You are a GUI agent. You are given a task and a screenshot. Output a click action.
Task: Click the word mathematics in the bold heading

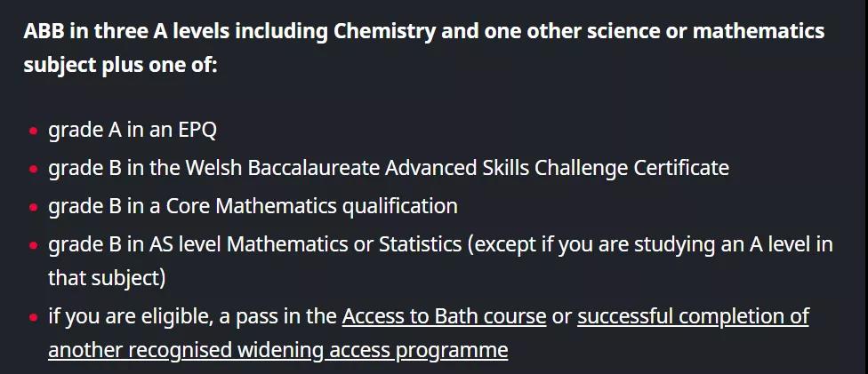759,32
